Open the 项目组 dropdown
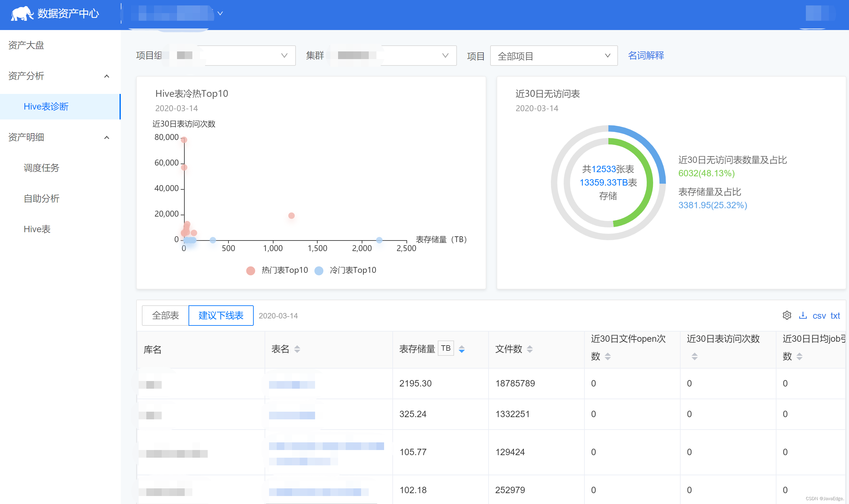This screenshot has width=849, height=504. 238,55
